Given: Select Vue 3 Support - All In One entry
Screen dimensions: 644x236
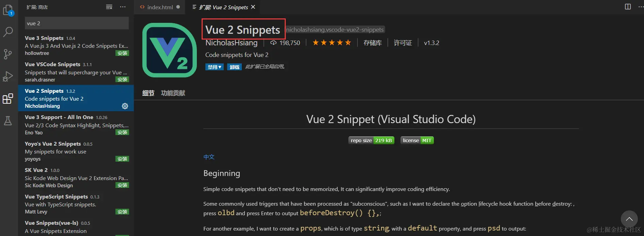Looking at the screenshot, I should pos(76,124).
